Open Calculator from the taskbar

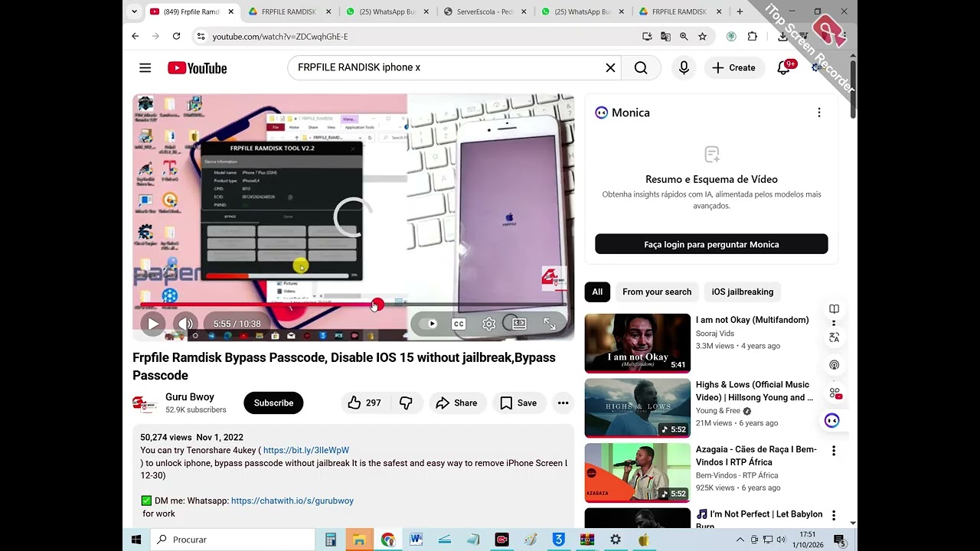(331, 540)
